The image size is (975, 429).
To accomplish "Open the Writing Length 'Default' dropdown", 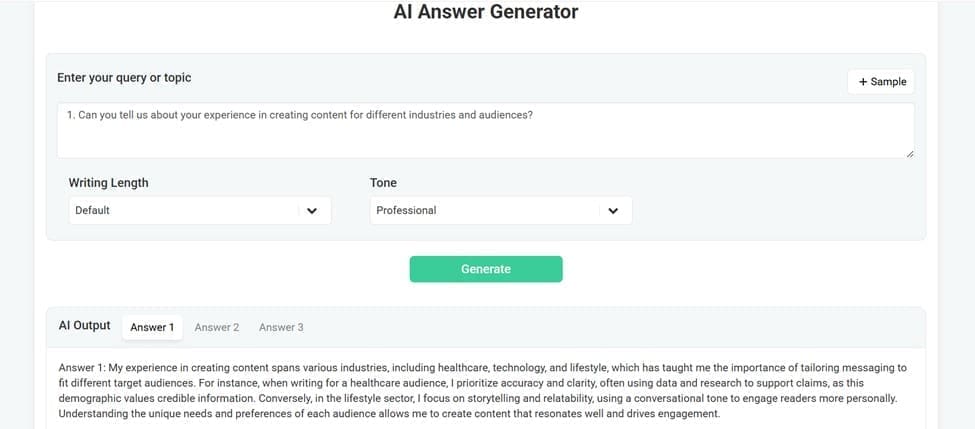I will point(199,211).
